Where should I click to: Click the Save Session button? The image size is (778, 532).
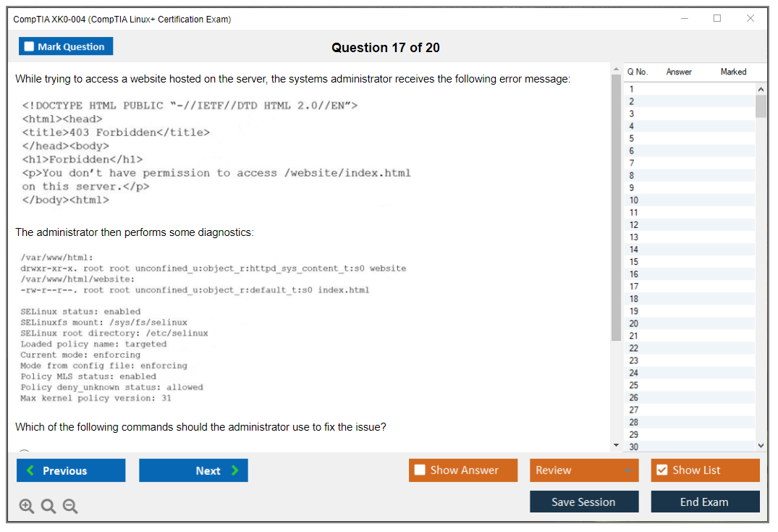(583, 502)
